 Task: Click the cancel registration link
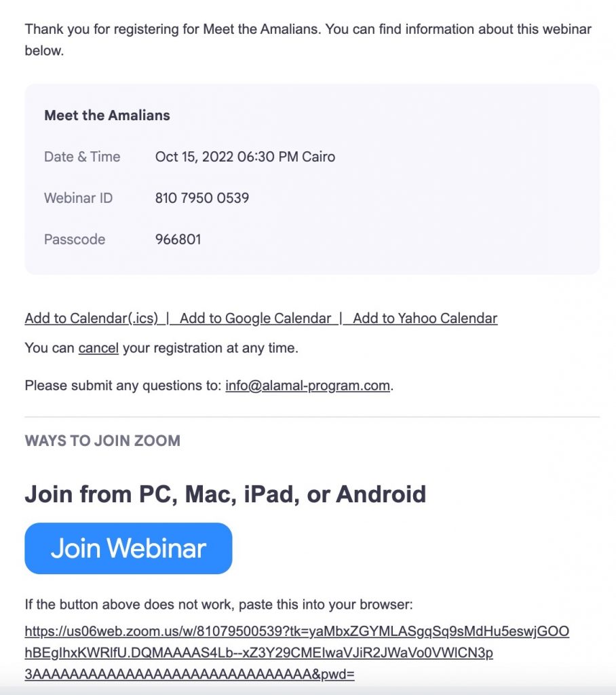tap(98, 348)
